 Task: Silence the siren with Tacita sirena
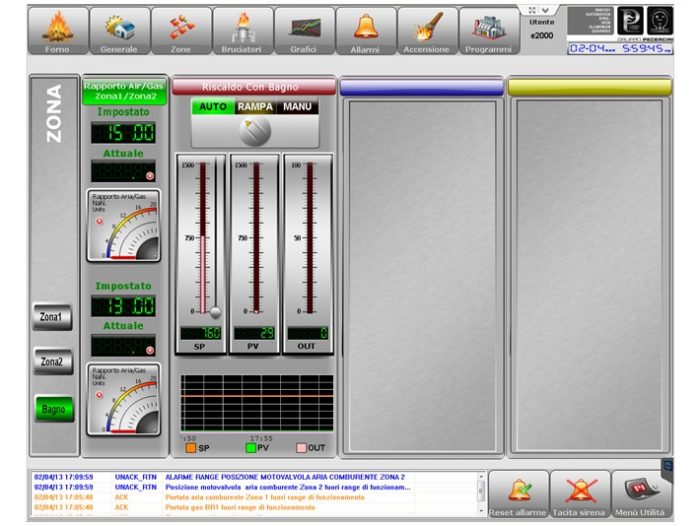pos(581,494)
